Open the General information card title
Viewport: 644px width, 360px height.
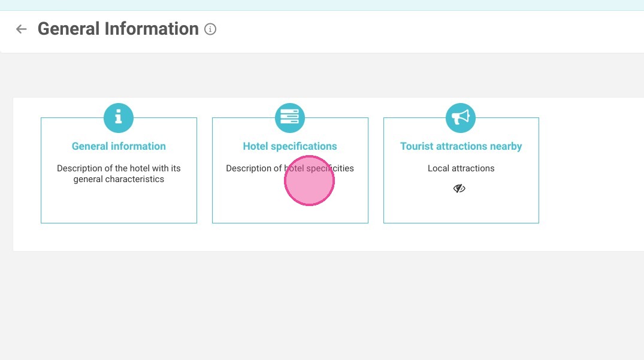pos(119,146)
